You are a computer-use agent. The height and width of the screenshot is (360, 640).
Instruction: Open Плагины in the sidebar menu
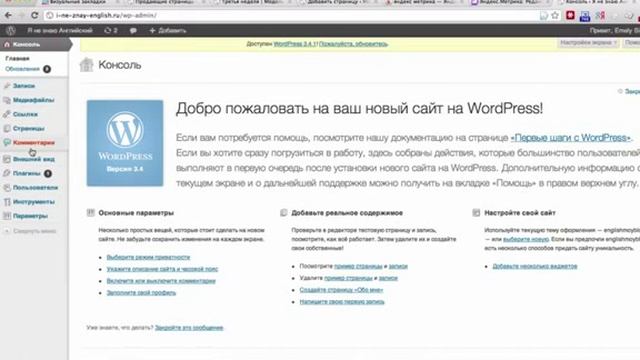coord(27,173)
